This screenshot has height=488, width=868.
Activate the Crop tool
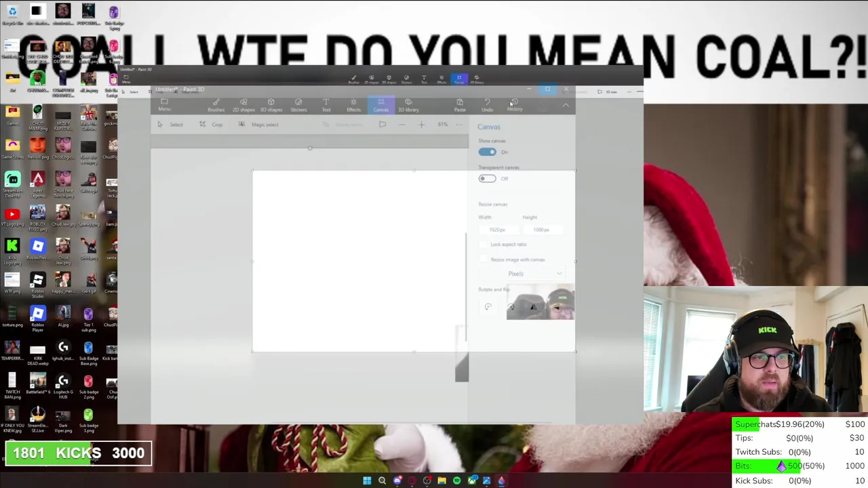(211, 125)
